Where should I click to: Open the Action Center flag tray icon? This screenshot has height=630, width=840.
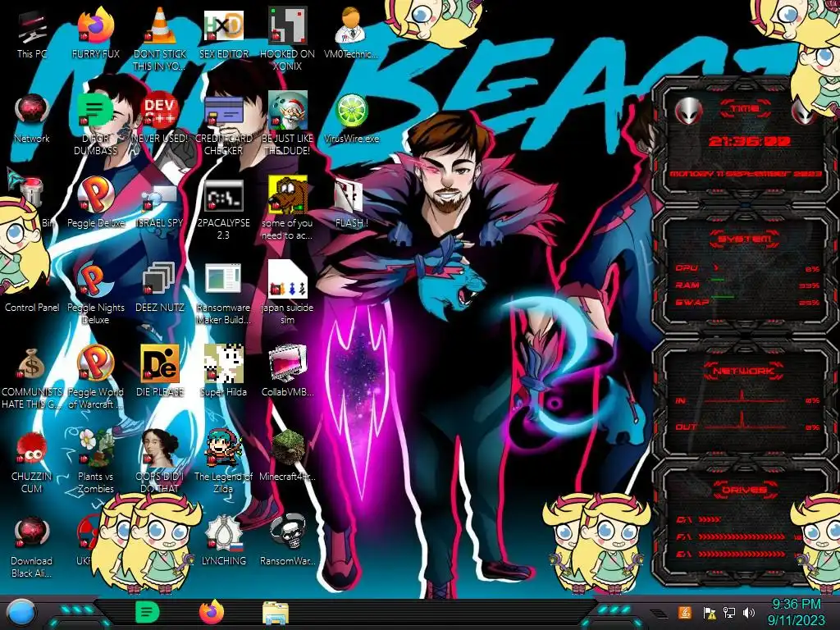[x=710, y=613]
